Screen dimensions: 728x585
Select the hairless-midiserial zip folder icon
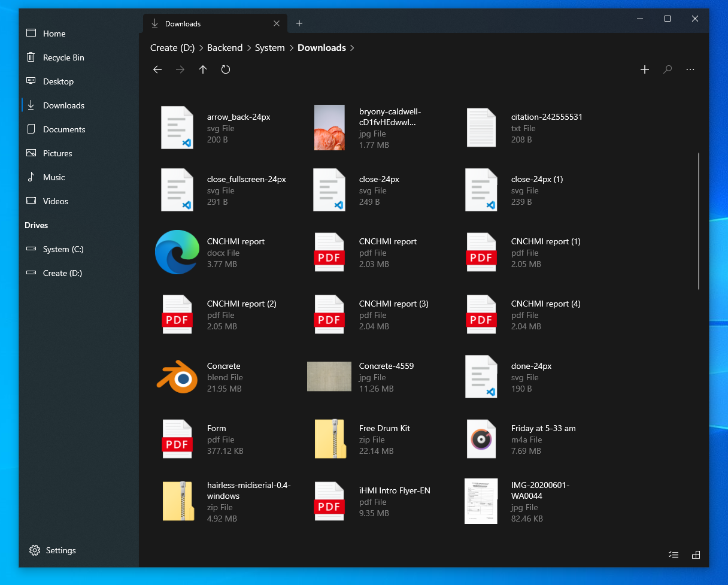178,501
